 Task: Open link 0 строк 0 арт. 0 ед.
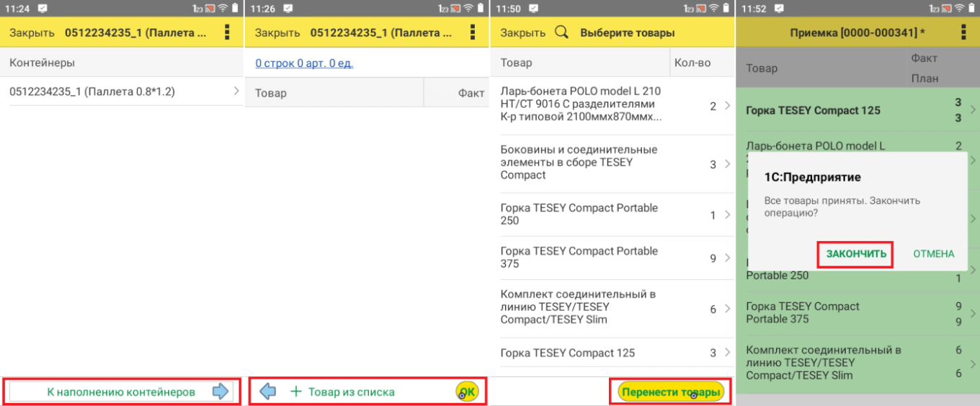click(x=304, y=63)
